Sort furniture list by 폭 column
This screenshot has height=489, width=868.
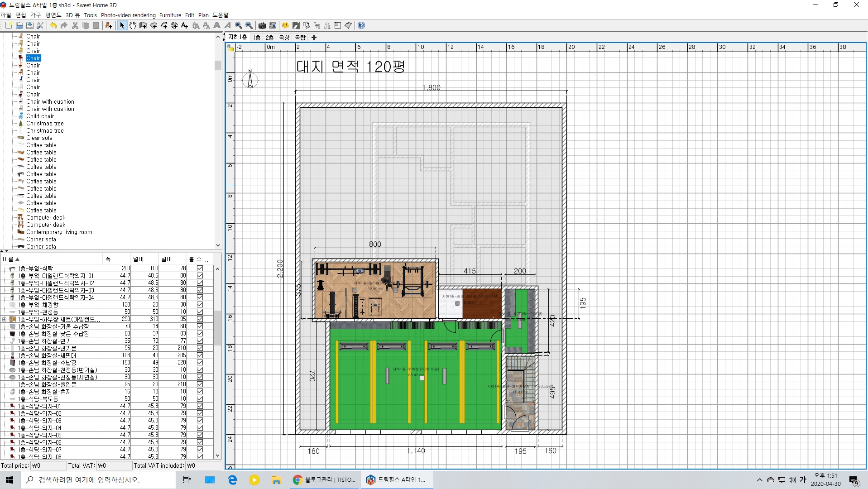click(117, 259)
